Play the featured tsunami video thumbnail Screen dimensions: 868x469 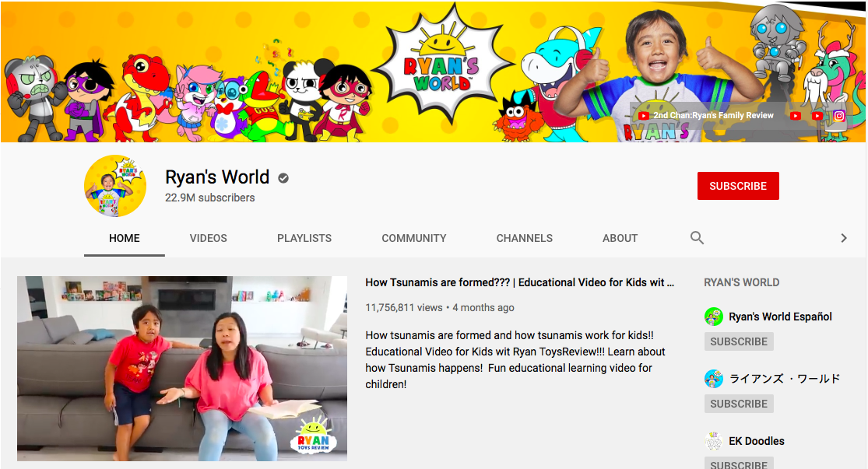point(182,369)
